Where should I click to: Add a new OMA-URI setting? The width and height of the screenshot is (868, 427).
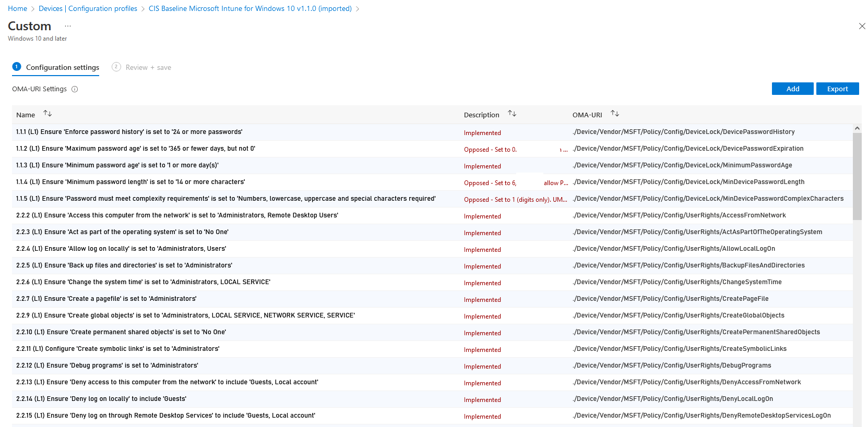tap(792, 89)
